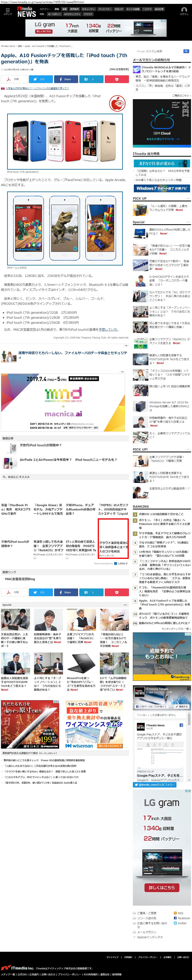Click the Google custom search button

tap(186, 51)
